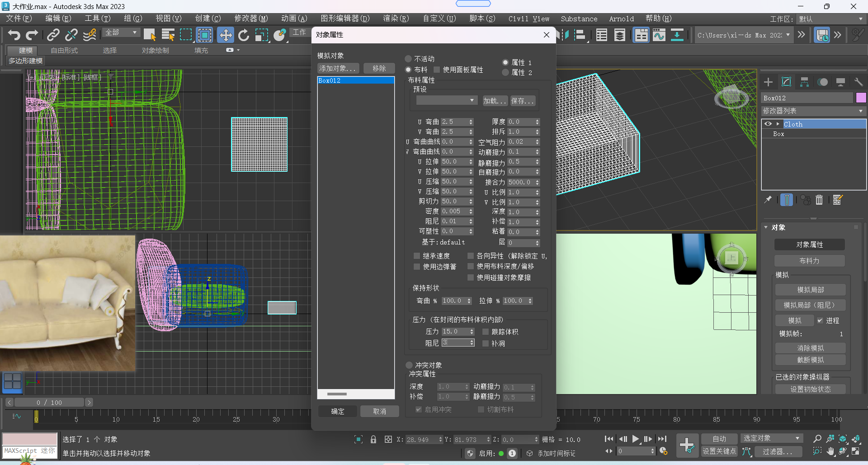The image size is (868, 465).
Task: Toggle the Ribbon toolbar icon
Action: click(x=641, y=35)
